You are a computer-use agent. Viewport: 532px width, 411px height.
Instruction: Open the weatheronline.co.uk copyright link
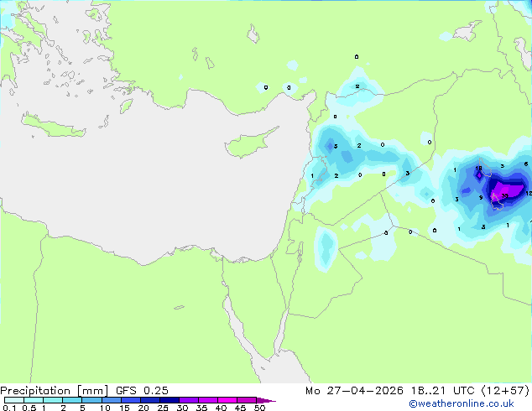pyautogui.click(x=462, y=403)
